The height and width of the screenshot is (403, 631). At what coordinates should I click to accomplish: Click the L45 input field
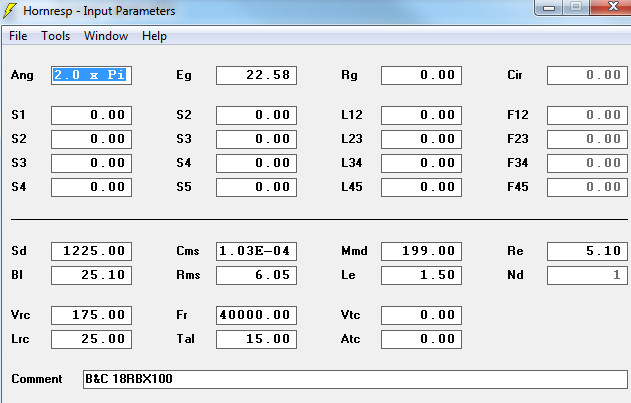pos(421,187)
